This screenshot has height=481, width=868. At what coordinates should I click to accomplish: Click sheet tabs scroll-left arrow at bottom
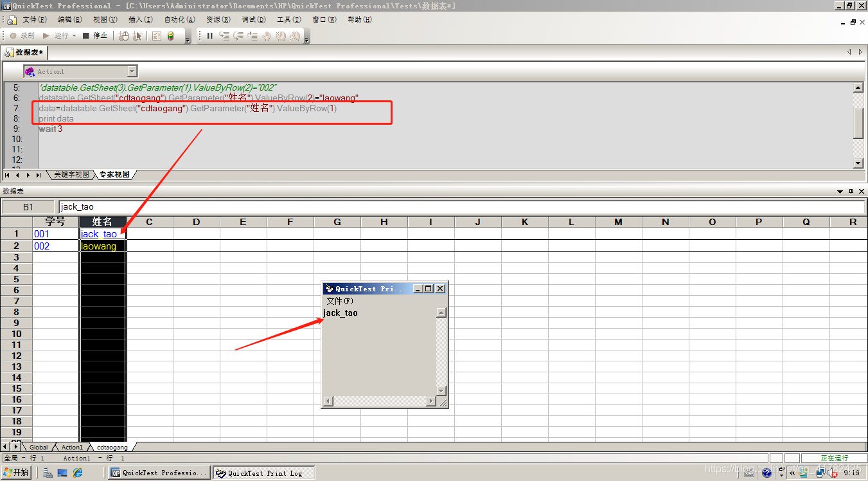pyautogui.click(x=6, y=446)
